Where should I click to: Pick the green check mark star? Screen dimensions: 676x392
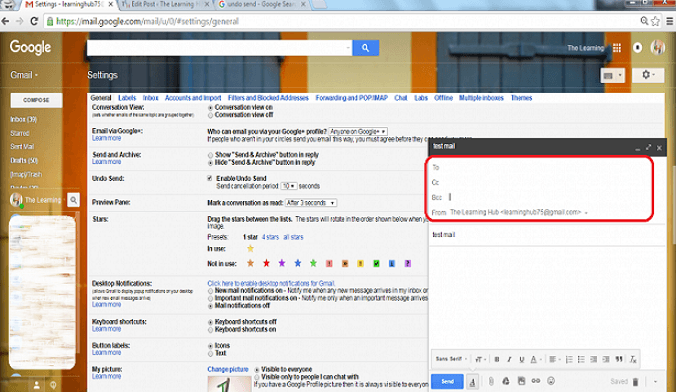pyautogui.click(x=376, y=263)
